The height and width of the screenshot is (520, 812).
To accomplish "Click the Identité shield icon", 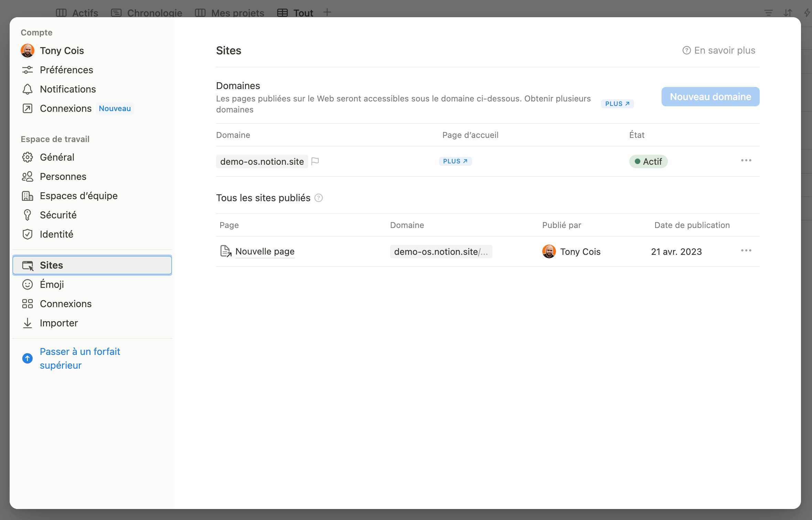I will pyautogui.click(x=28, y=234).
